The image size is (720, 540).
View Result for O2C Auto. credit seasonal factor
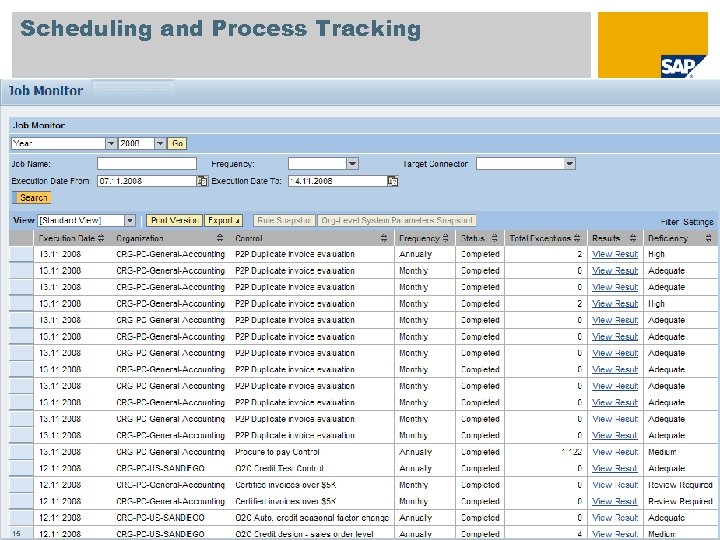[615, 518]
